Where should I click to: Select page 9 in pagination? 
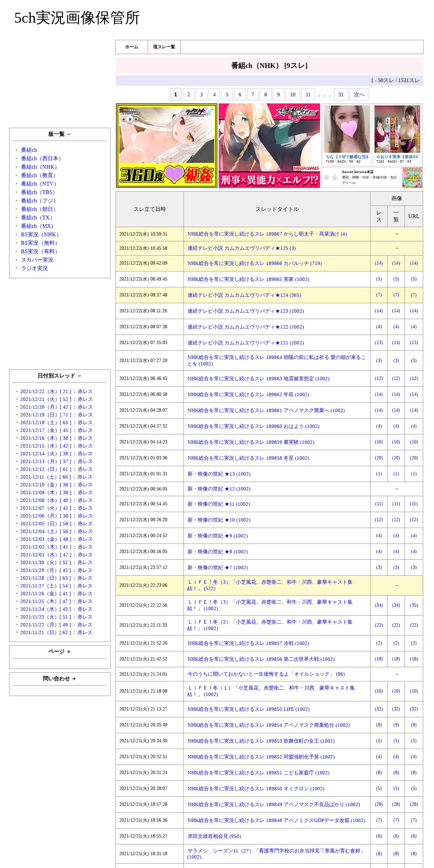[279, 95]
